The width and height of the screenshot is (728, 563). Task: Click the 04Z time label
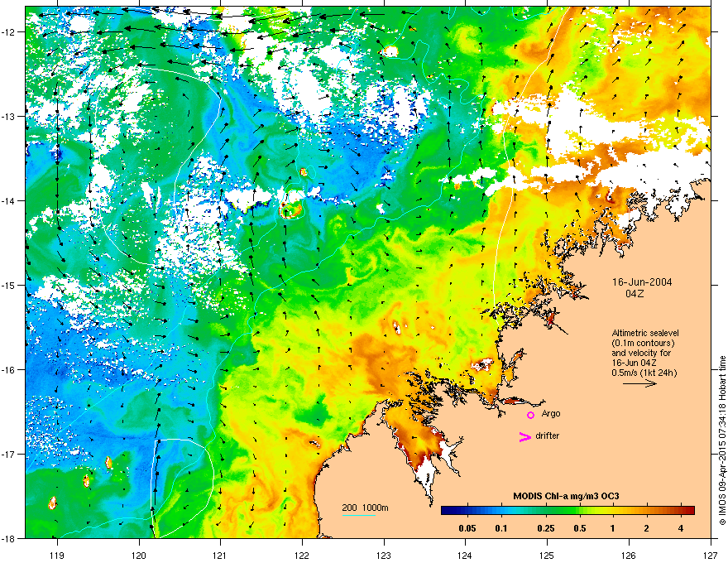tap(635, 294)
